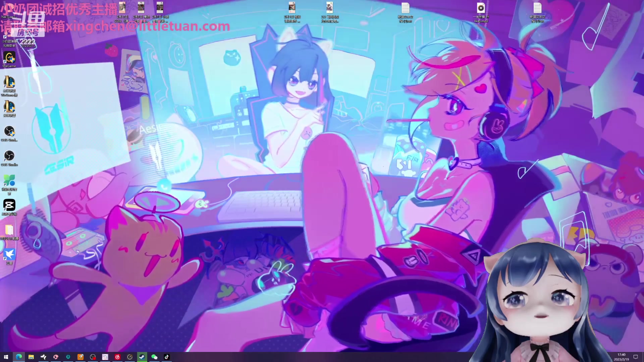Click the orange Thunder icon in the taskbar
This screenshot has width=644, height=362.
point(80,357)
